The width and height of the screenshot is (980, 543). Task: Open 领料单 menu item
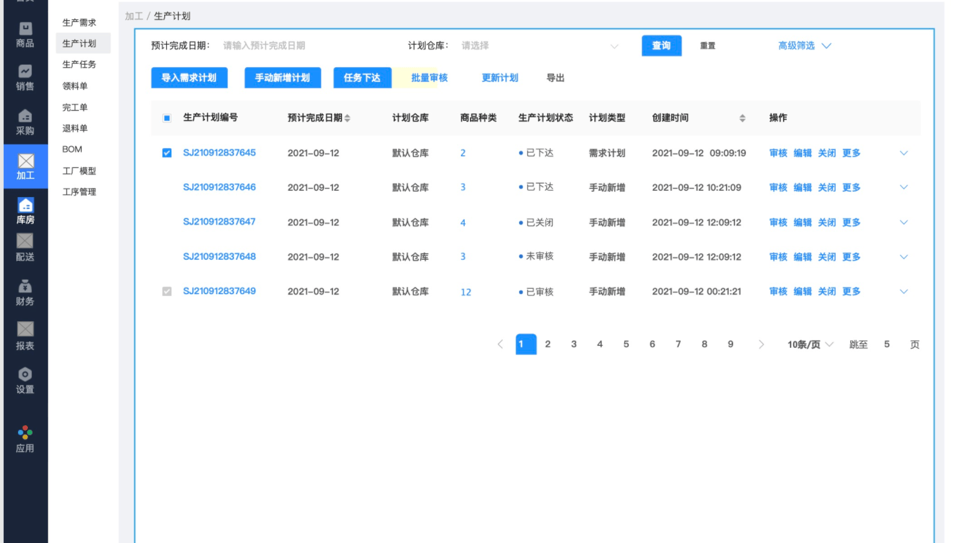[x=75, y=86]
